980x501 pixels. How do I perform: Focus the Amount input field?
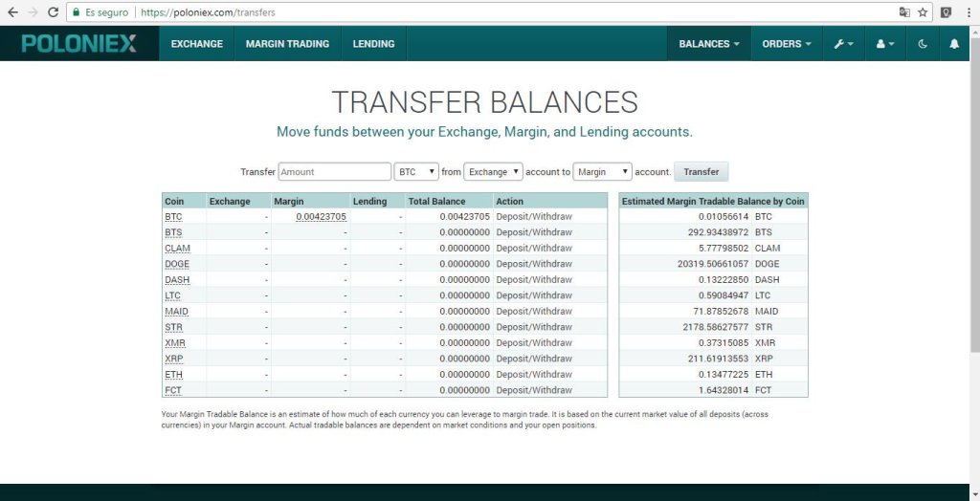(x=334, y=172)
